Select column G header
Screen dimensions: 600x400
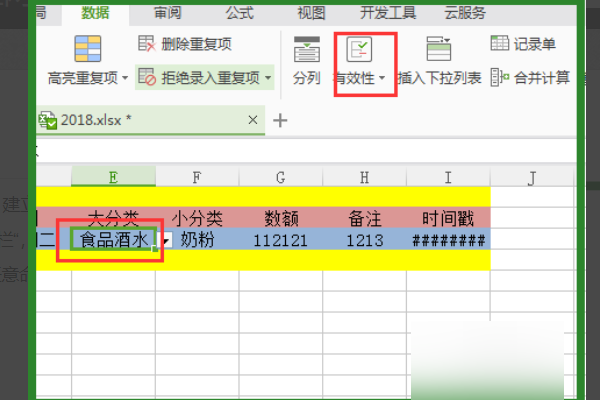coord(280,177)
